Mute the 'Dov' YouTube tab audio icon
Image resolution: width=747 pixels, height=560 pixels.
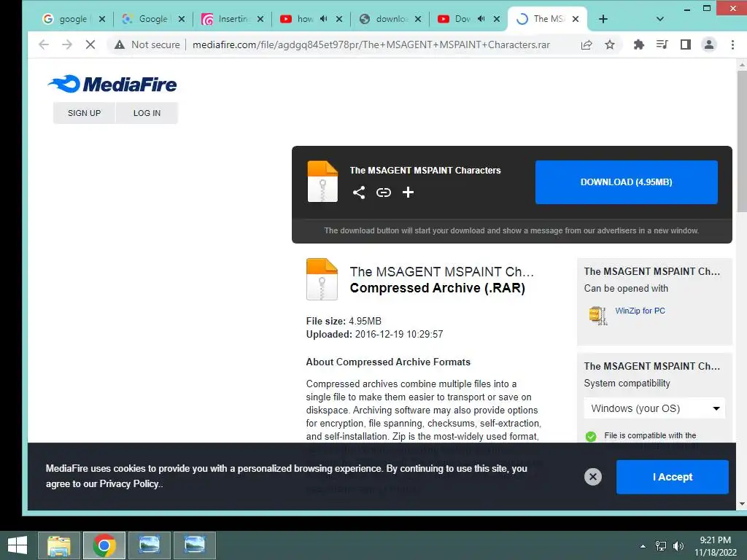coord(481,19)
